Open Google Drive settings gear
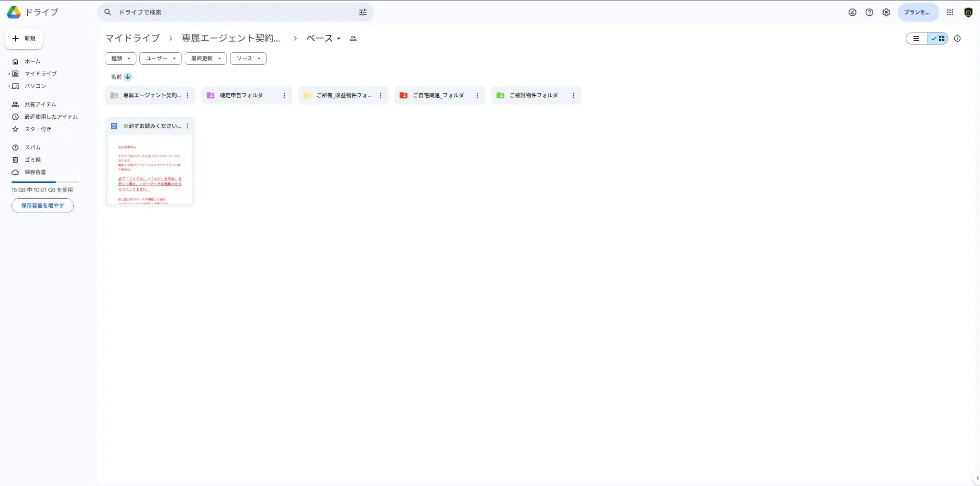 pyautogui.click(x=886, y=12)
